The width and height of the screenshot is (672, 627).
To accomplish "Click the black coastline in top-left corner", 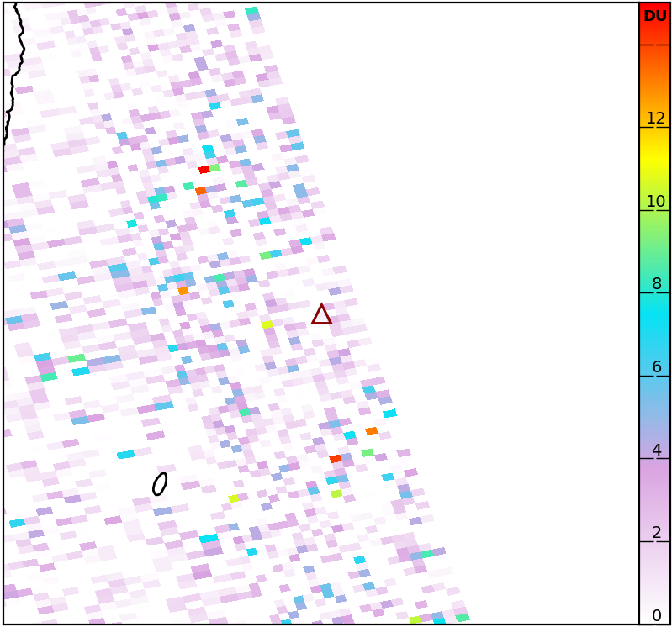I will coord(13,73).
